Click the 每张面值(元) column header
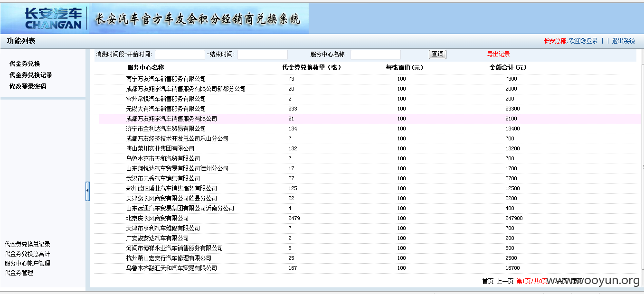 (404, 67)
